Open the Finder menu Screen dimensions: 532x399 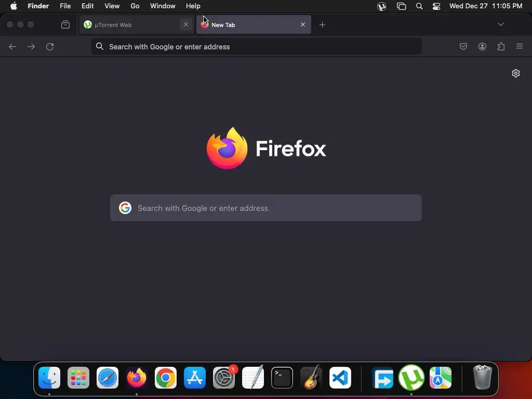click(38, 6)
